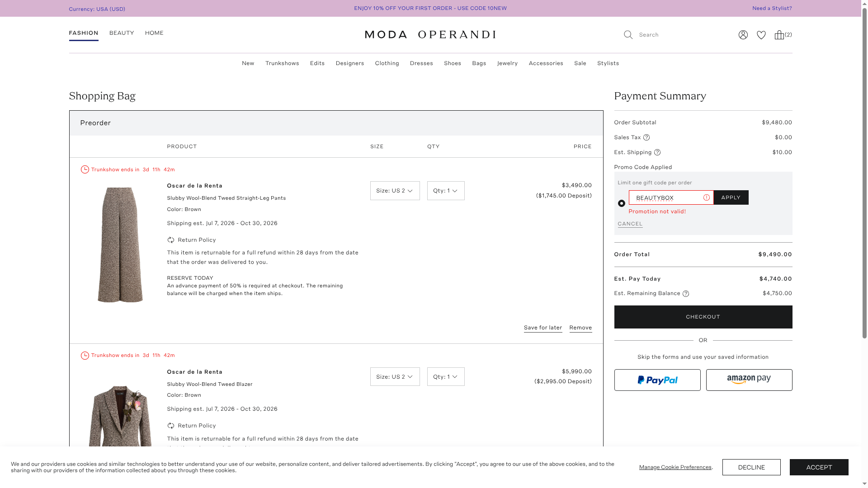Switch to the Beauty tab
This screenshot has width=868, height=488.
coord(122,33)
